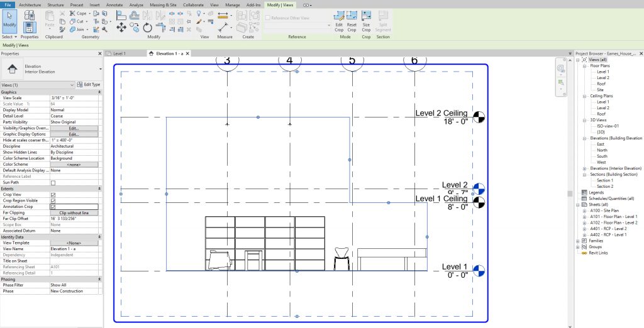Select the Move tool in Modify panel
Screen dimensions: 644x328
121,27
